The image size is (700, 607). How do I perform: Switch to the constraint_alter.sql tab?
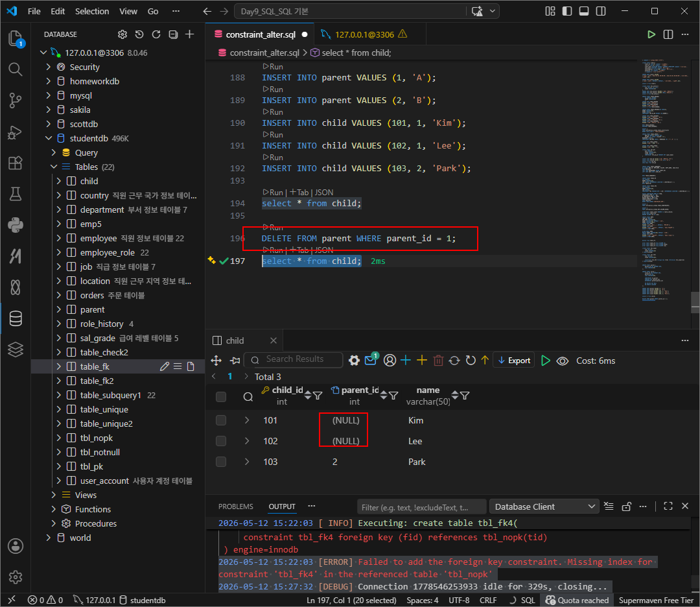click(261, 34)
